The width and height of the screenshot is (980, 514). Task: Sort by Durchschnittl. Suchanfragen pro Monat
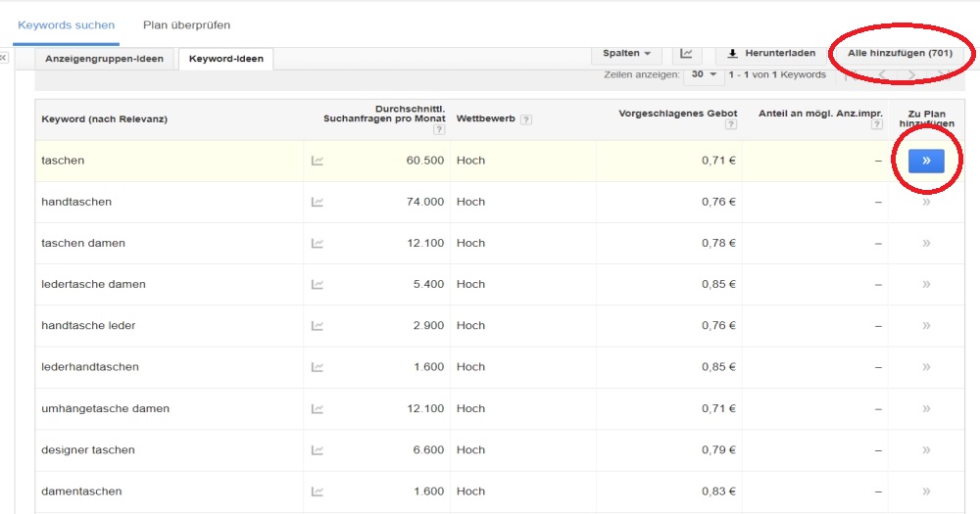coord(384,114)
